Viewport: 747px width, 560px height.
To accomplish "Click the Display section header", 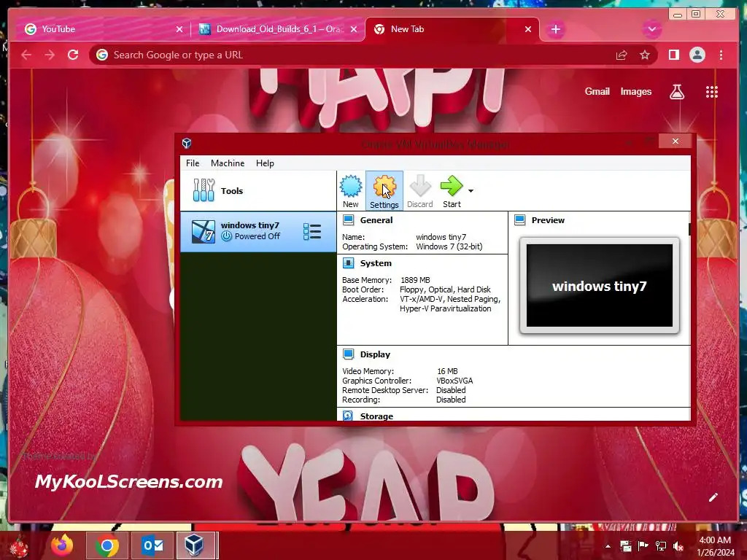I will (375, 354).
